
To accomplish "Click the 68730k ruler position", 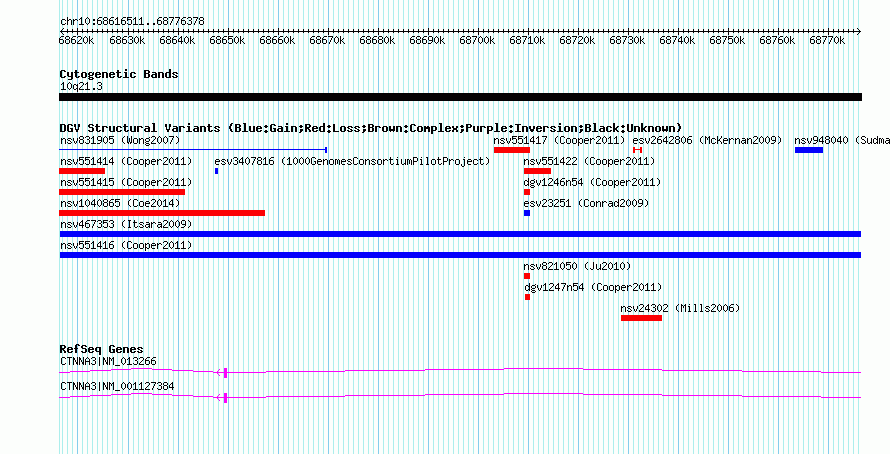I will coord(627,40).
